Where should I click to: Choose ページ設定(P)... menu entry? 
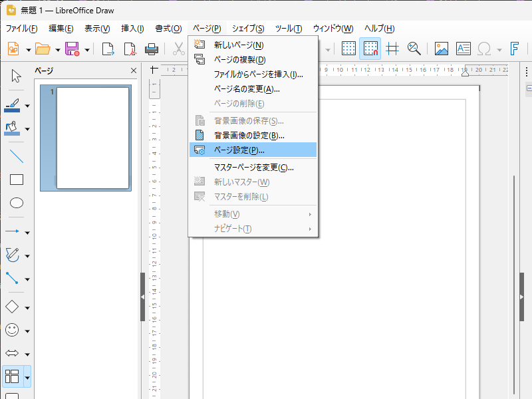253,150
